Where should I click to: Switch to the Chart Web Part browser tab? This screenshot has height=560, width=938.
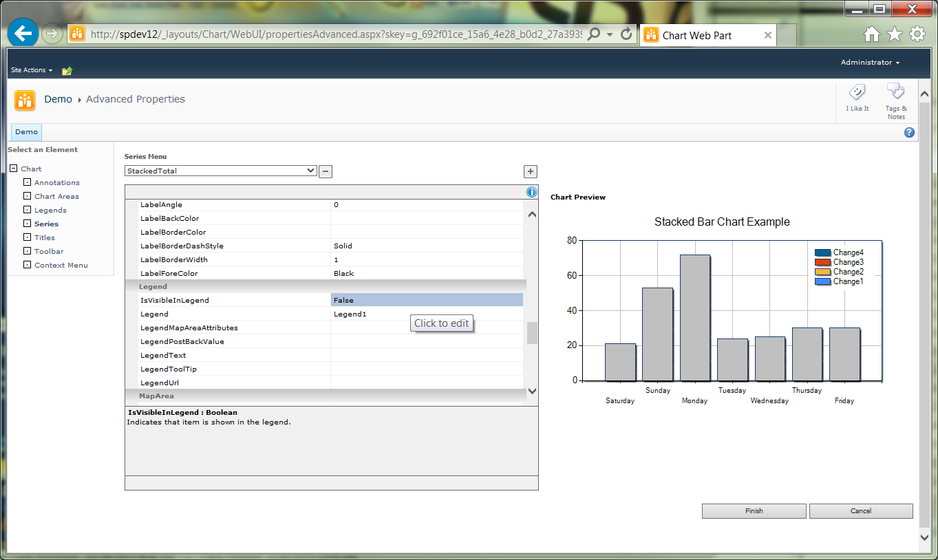(x=708, y=35)
